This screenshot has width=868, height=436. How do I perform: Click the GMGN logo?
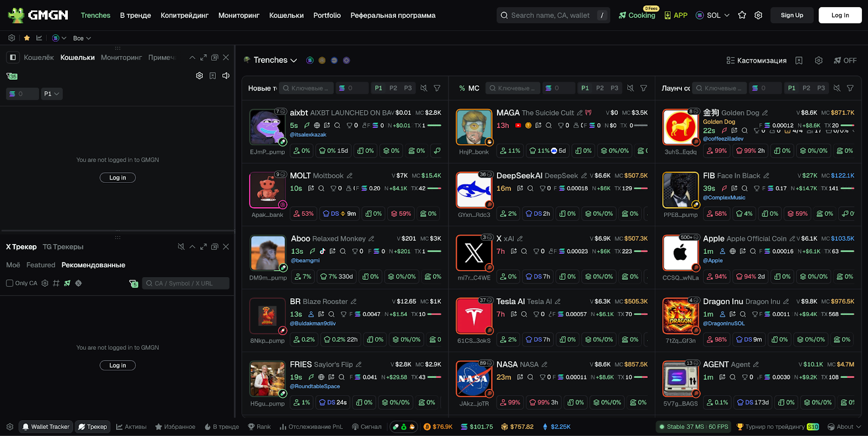coord(38,15)
